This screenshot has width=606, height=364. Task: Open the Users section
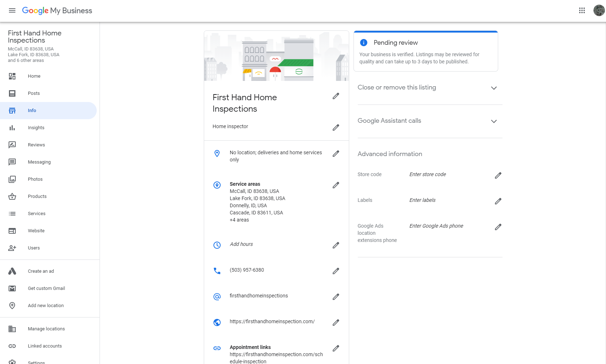(x=48, y=248)
